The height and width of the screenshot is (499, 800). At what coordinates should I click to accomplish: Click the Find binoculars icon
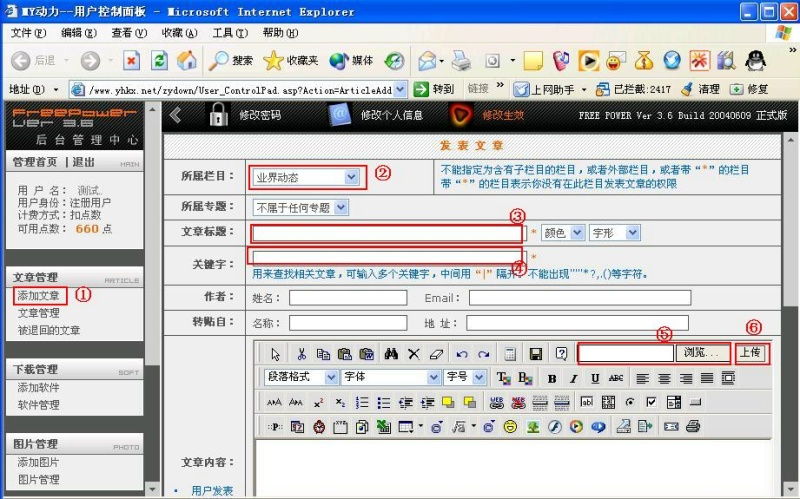coord(392,354)
